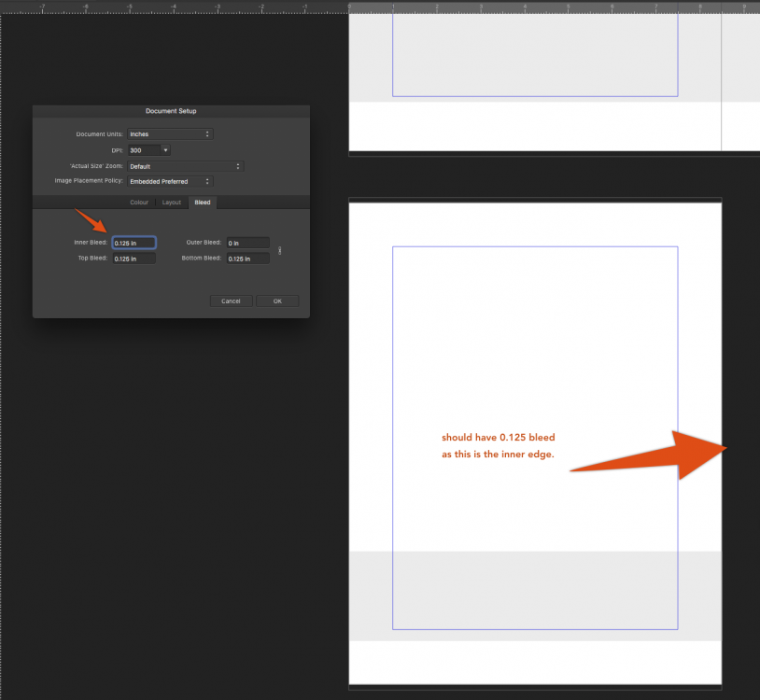This screenshot has width=760, height=700.
Task: Click the Inner Bleed input field
Action: click(134, 243)
